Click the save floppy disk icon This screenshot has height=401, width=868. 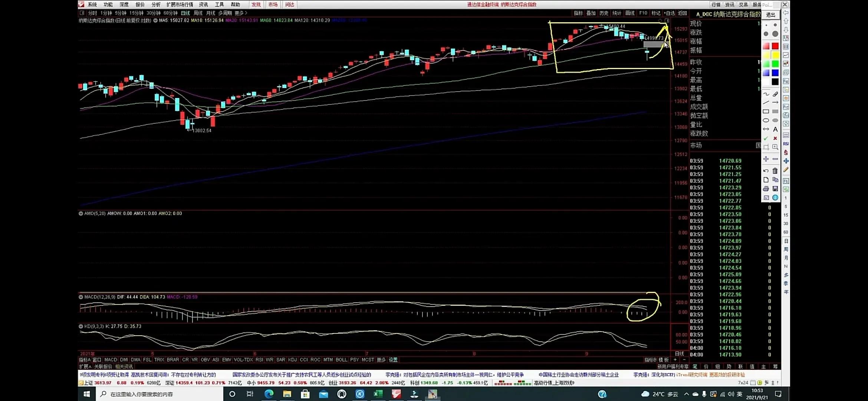[775, 189]
